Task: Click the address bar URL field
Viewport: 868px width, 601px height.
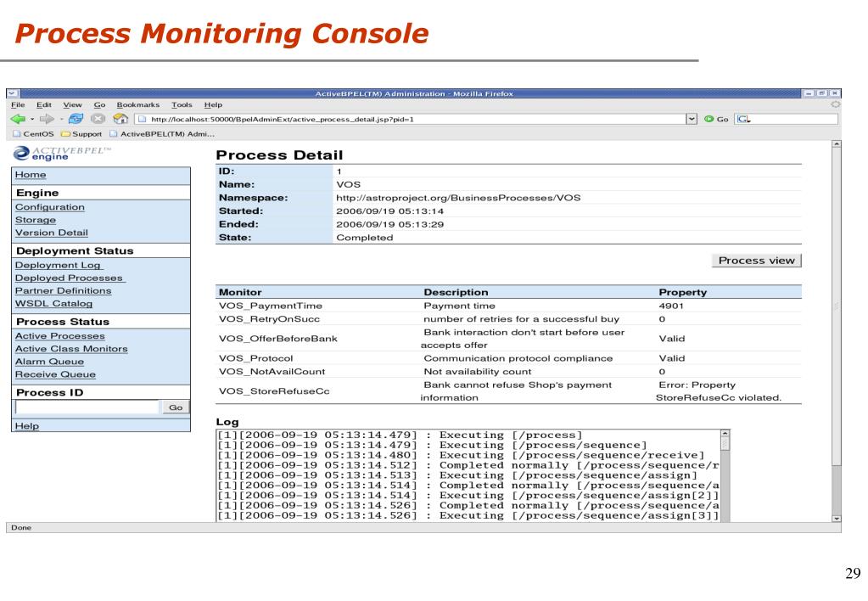Action: (411, 119)
